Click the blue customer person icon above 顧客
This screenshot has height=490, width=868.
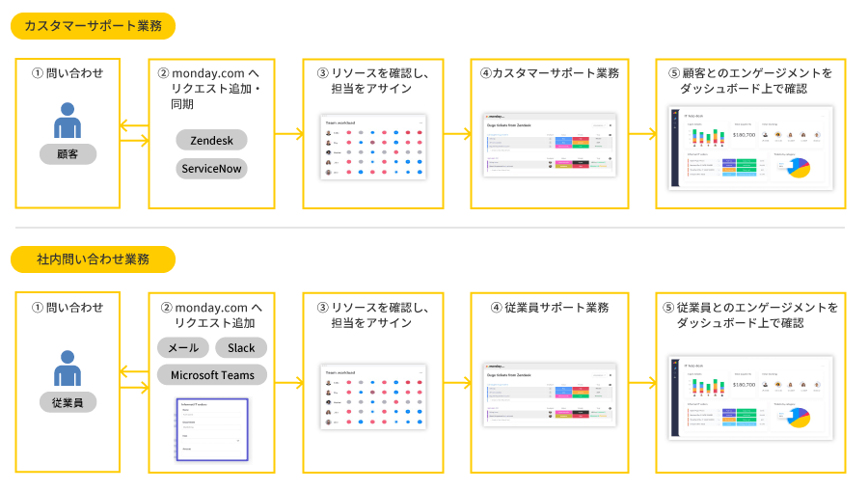point(68,121)
